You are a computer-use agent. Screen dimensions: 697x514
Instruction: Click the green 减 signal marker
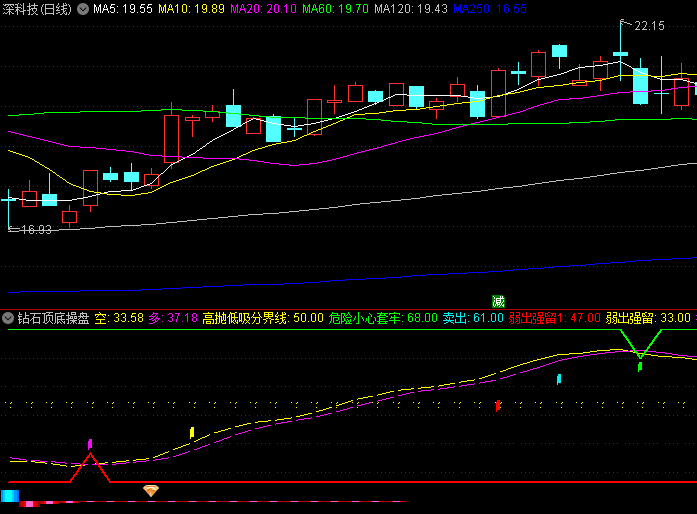click(498, 301)
